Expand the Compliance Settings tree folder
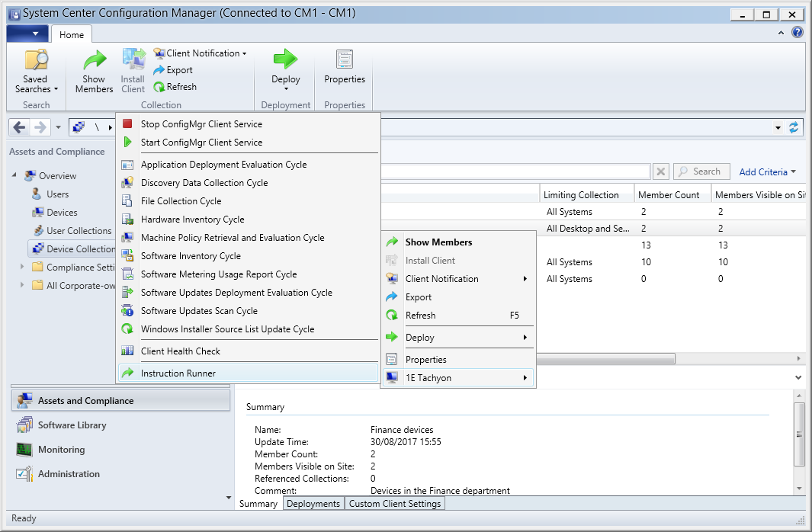This screenshot has width=812, height=532. [x=22, y=268]
